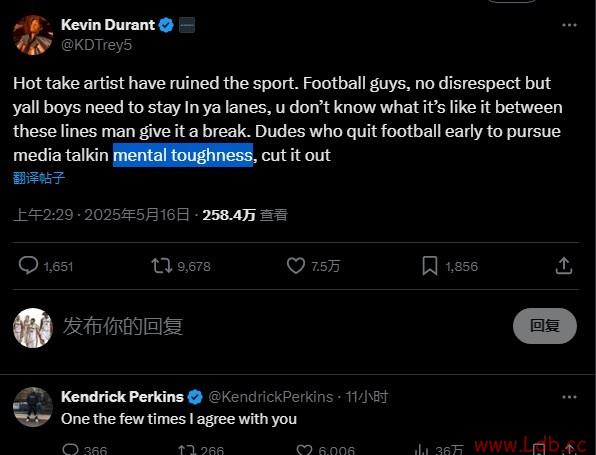
Task: Repost Kevin Durant's tweet with retweet icon
Action: pyautogui.click(x=162, y=266)
